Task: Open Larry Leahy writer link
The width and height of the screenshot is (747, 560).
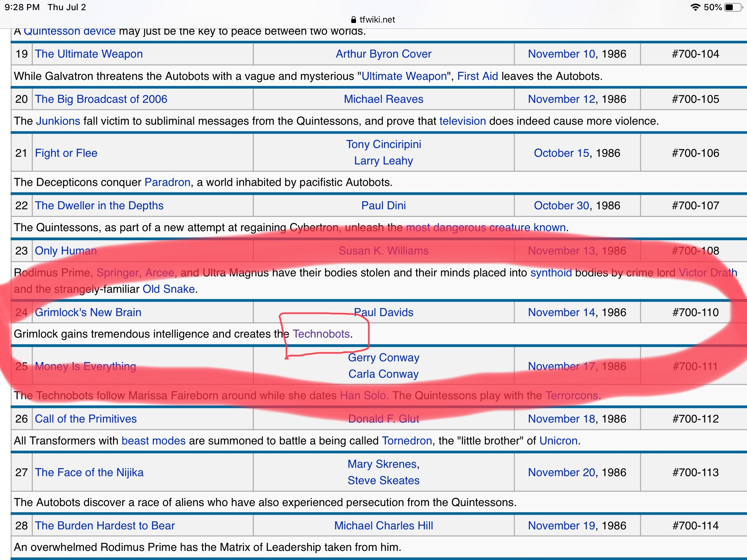Action: [383, 161]
